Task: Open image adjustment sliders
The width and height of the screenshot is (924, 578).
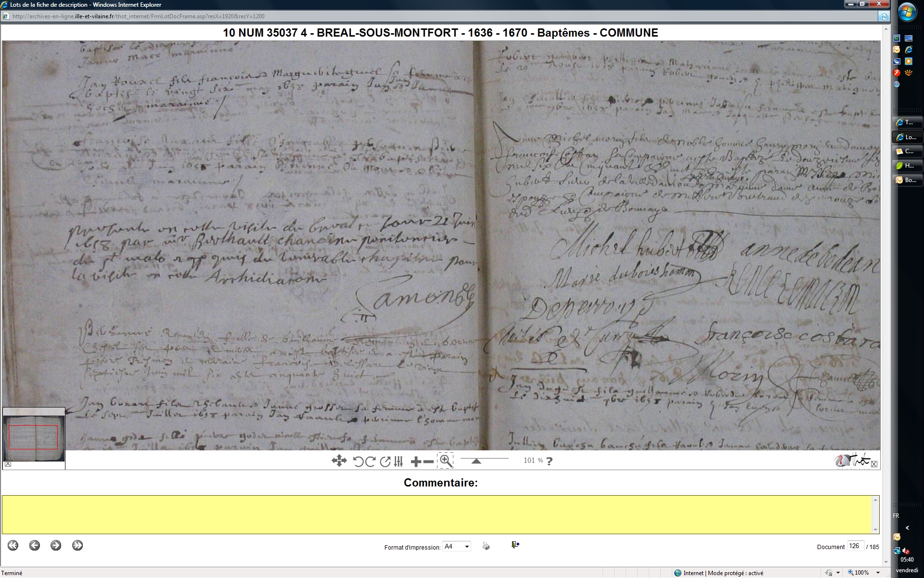Action: (x=398, y=461)
